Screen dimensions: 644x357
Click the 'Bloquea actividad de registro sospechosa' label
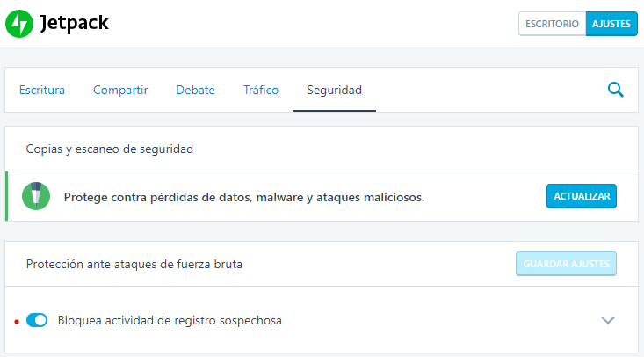170,320
